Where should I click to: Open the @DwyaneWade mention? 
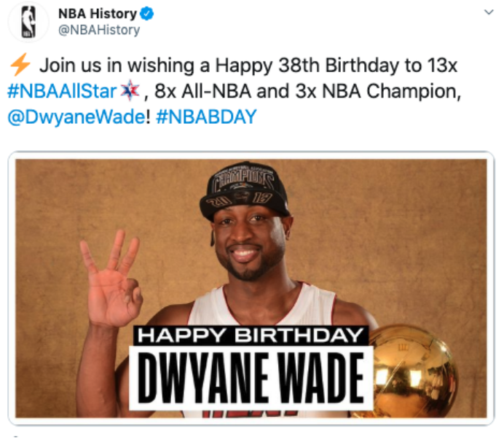[x=76, y=117]
